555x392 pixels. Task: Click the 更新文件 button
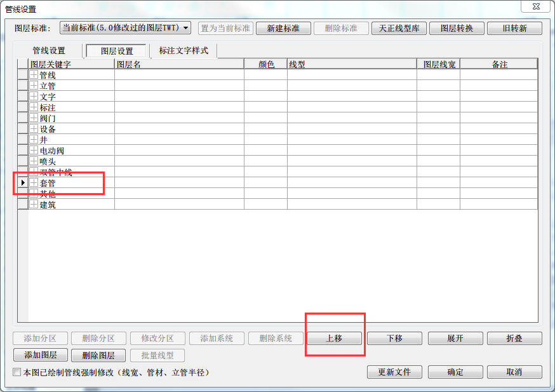pyautogui.click(x=394, y=372)
